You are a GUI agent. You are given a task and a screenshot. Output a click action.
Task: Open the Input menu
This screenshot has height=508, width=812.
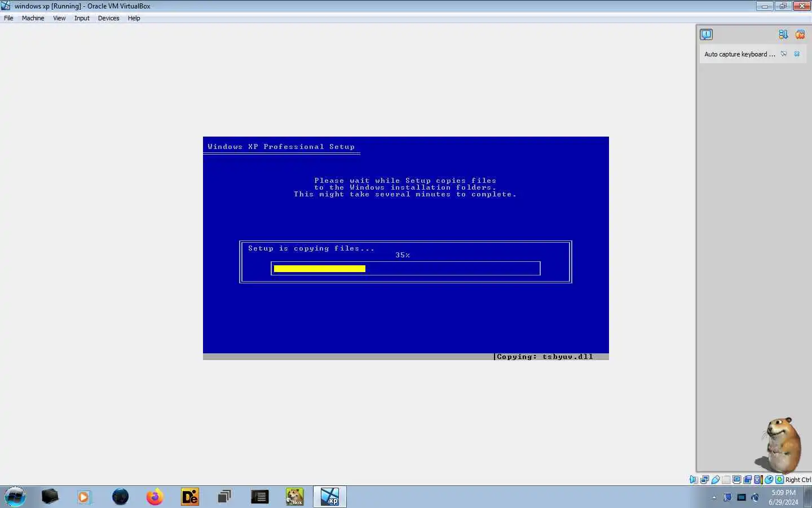click(x=82, y=18)
